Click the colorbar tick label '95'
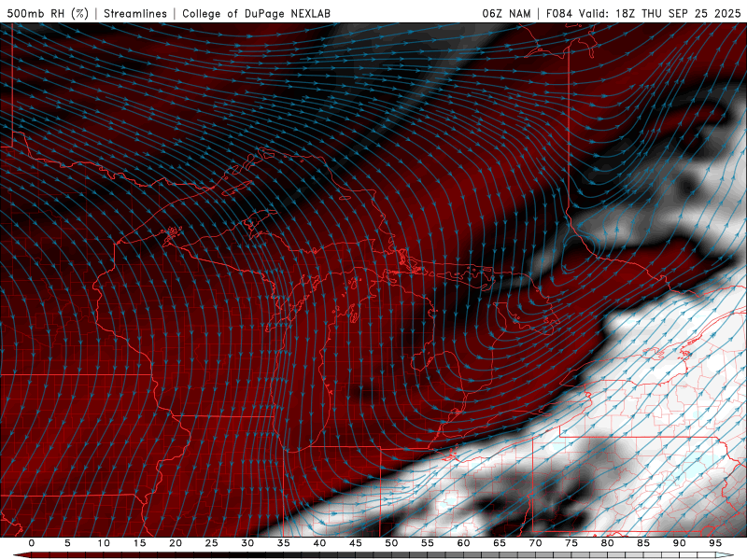This screenshot has height=560, width=747. pyautogui.click(x=715, y=543)
